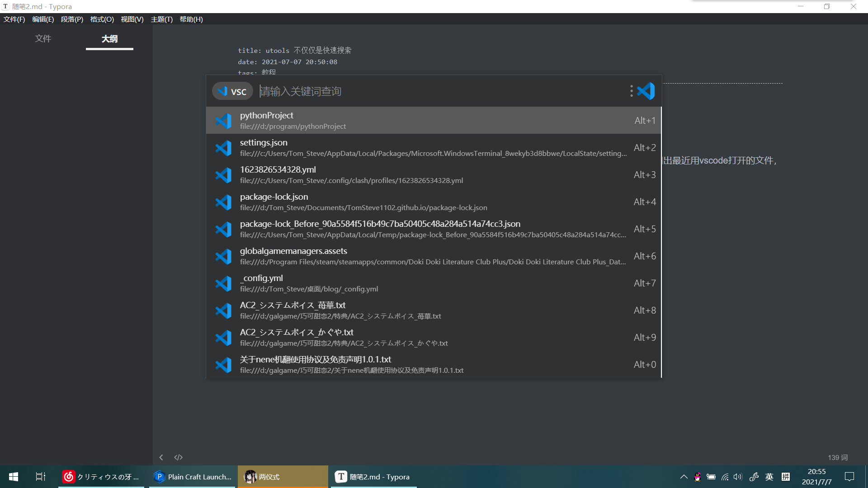Click the vsc plugin tag in search bar
The width and height of the screenshot is (868, 488).
coord(232,91)
